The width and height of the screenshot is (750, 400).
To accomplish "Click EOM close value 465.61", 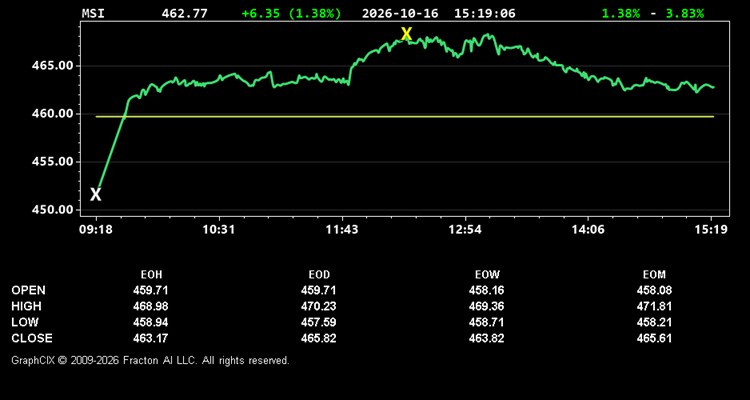I will 654,338.
